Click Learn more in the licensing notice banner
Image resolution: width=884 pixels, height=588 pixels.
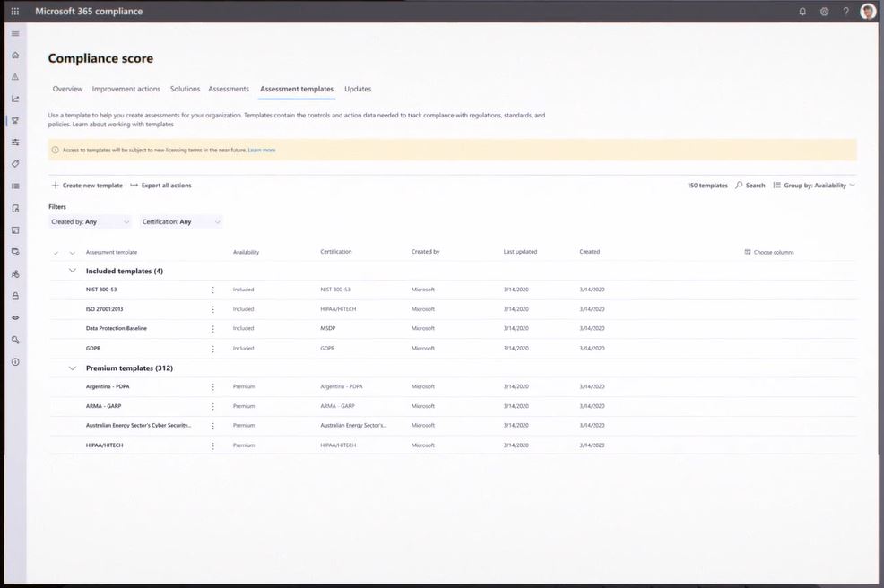tap(262, 149)
